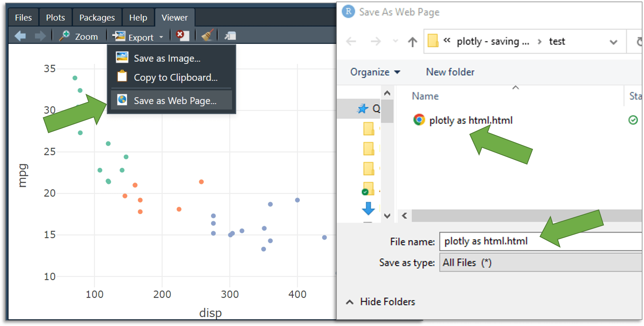This screenshot has height=326, width=644.
Task: Select the Downloads blue arrow folder icon
Action: coord(368,208)
